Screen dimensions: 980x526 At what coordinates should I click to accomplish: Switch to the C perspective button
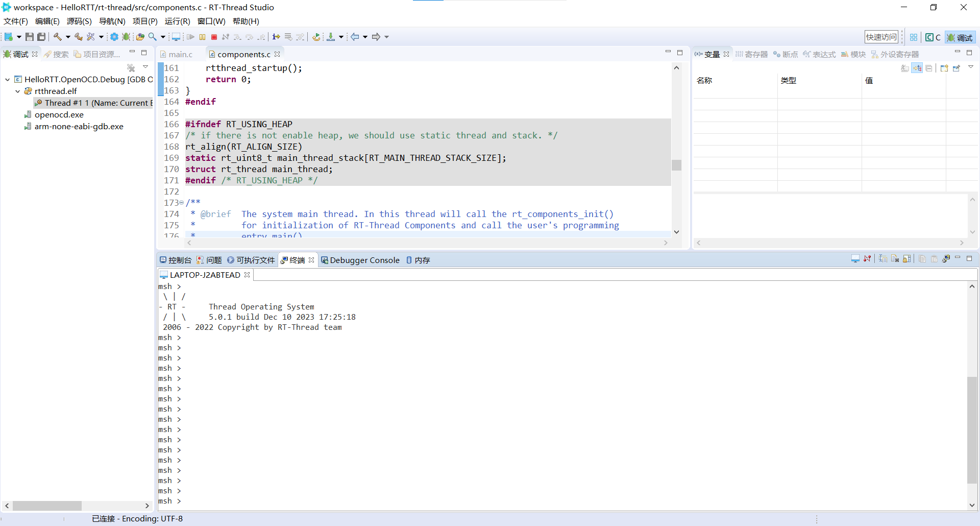tap(933, 37)
